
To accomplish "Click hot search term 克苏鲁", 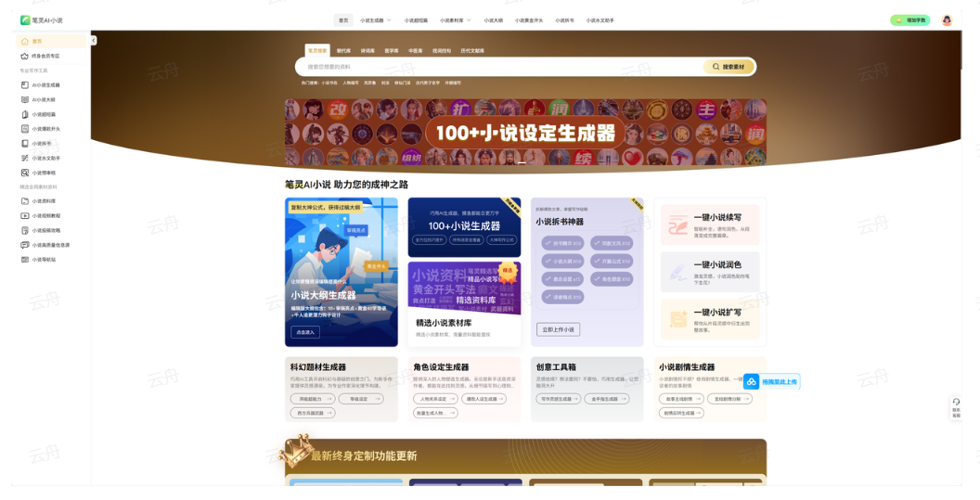I will (370, 83).
